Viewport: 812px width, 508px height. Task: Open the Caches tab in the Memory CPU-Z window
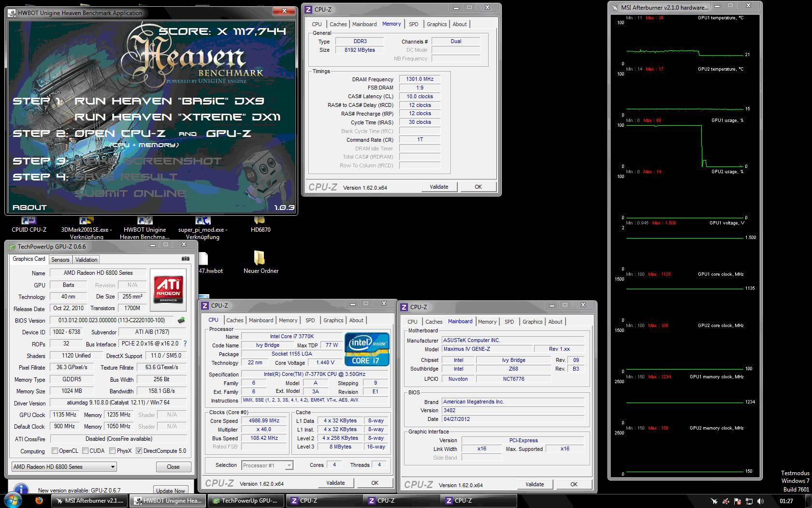338,24
